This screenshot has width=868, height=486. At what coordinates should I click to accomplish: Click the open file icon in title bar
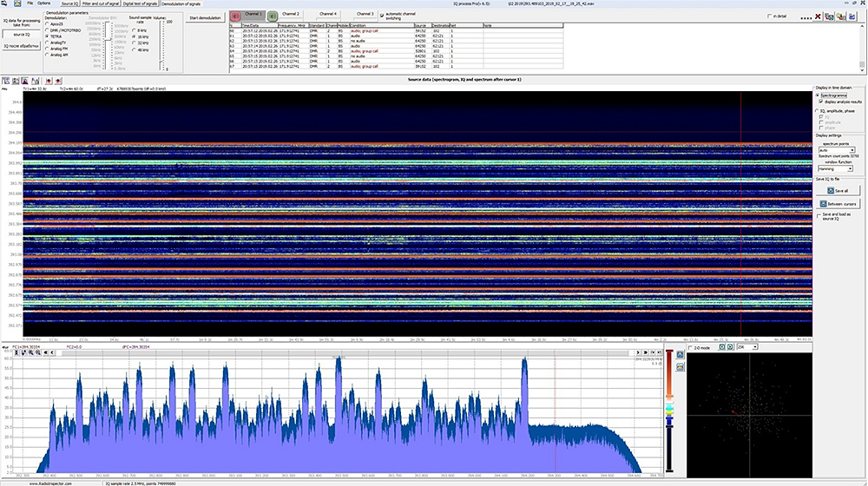tap(16, 3)
